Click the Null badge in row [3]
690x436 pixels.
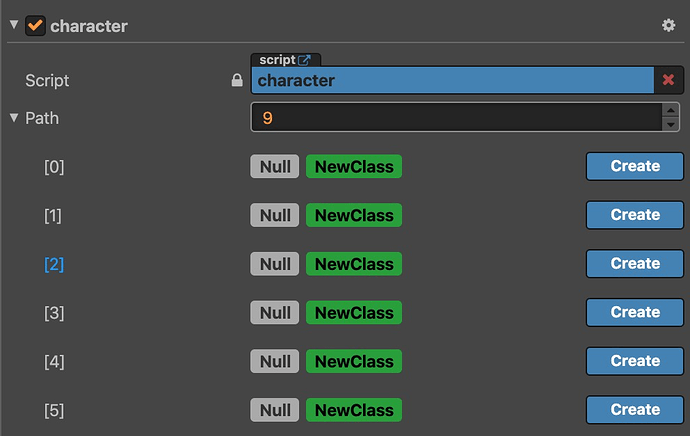pos(275,313)
